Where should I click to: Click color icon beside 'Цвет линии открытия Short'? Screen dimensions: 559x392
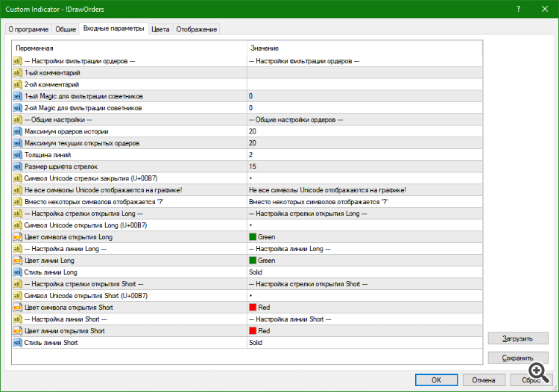pos(17,331)
